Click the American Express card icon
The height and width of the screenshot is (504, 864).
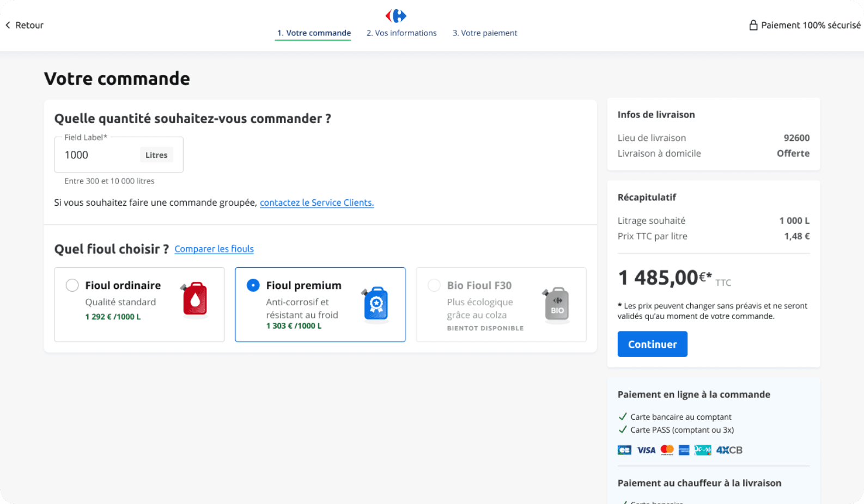point(684,450)
